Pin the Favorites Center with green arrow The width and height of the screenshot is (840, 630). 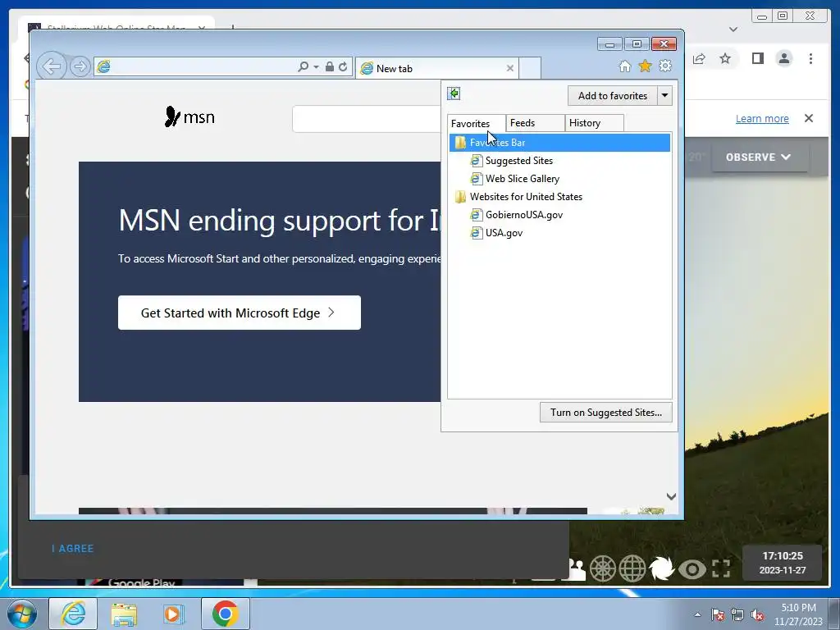coord(454,94)
